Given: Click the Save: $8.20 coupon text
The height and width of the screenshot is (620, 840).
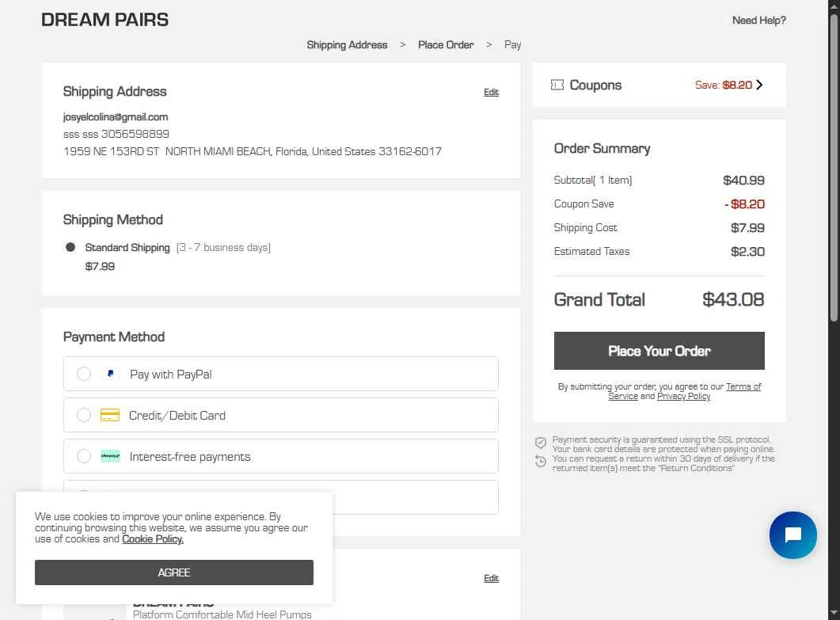Looking at the screenshot, I should pos(723,85).
